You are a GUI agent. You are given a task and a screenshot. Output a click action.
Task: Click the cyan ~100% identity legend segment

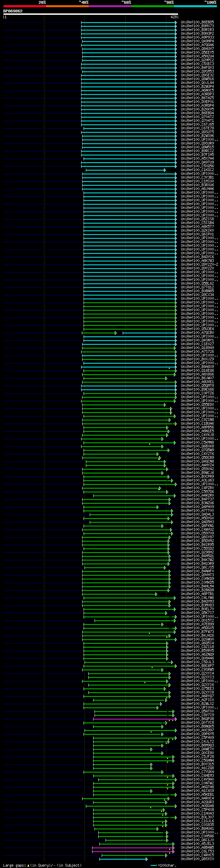point(195,6)
